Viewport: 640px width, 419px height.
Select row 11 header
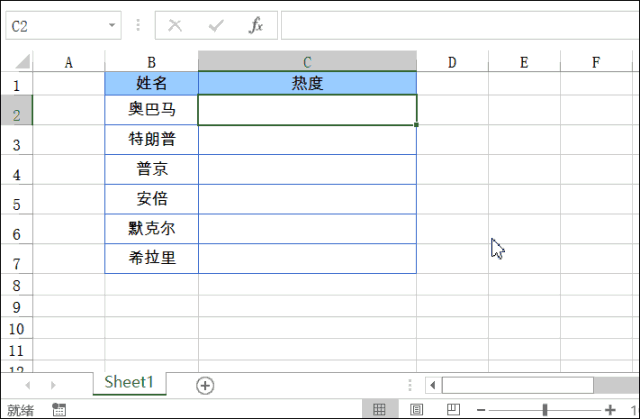click(x=16, y=350)
